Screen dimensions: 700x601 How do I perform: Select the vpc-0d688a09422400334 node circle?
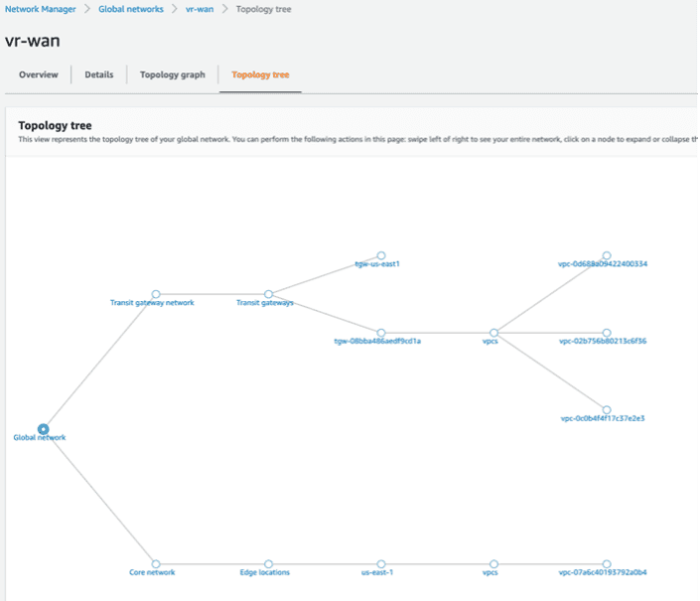(607, 255)
